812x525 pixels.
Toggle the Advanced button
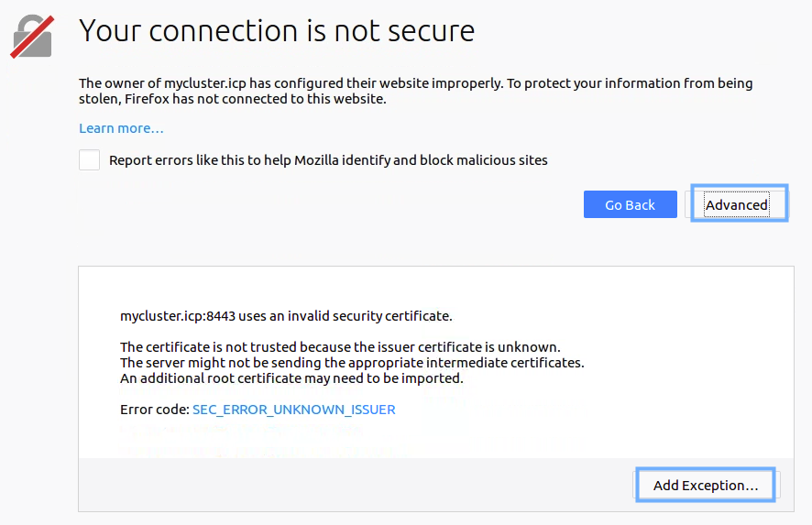pyautogui.click(x=737, y=204)
